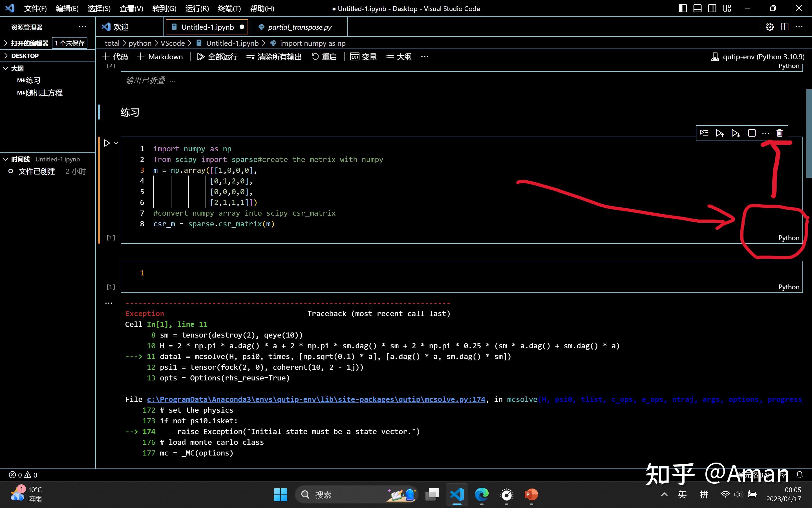Toggle bottom panel layout icon
Image resolution: width=812 pixels, height=508 pixels.
(697, 8)
